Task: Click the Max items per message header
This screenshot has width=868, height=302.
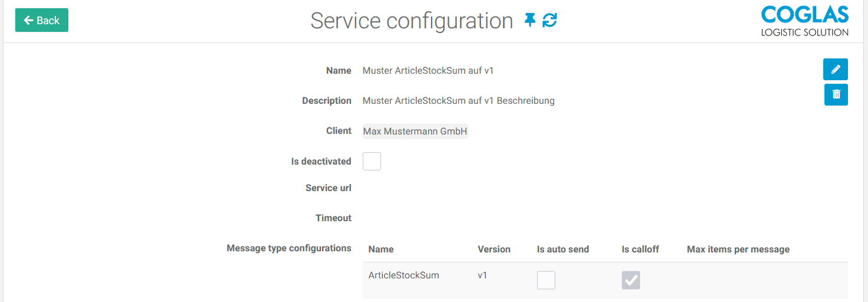Action: pos(738,249)
